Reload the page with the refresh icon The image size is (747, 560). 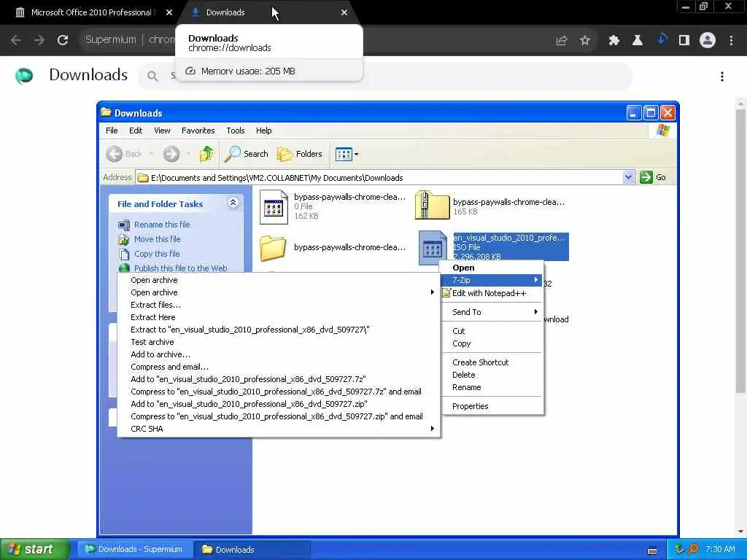click(63, 40)
